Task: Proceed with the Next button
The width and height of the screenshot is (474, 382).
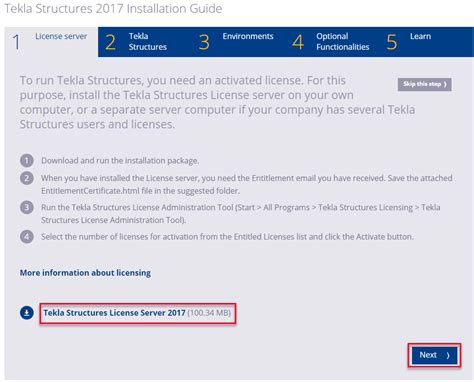Action: tap(434, 355)
